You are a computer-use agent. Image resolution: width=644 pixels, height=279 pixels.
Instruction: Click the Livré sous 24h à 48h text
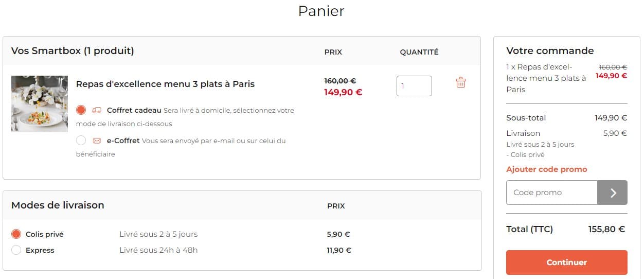pos(158,250)
